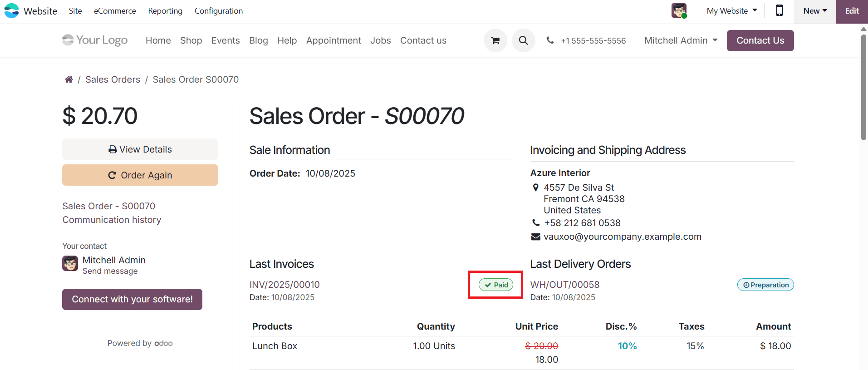Click the Edit button

[852, 11]
